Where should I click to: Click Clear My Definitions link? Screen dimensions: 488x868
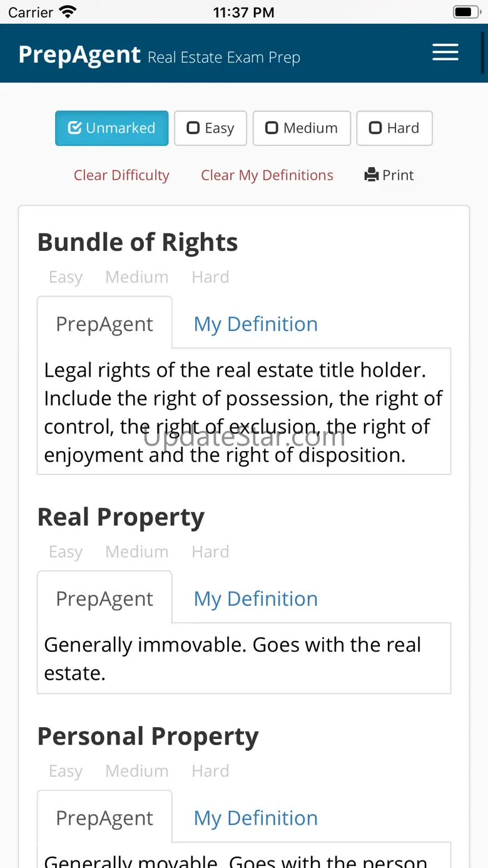coord(267,175)
